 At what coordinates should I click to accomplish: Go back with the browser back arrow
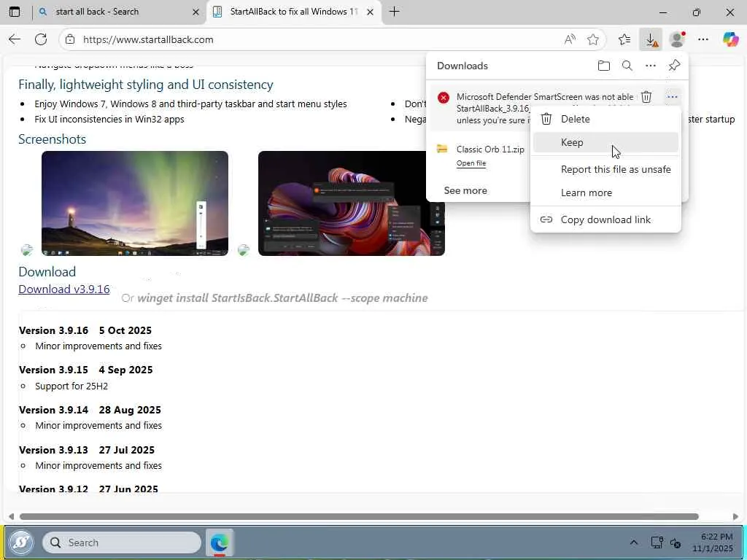(15, 39)
